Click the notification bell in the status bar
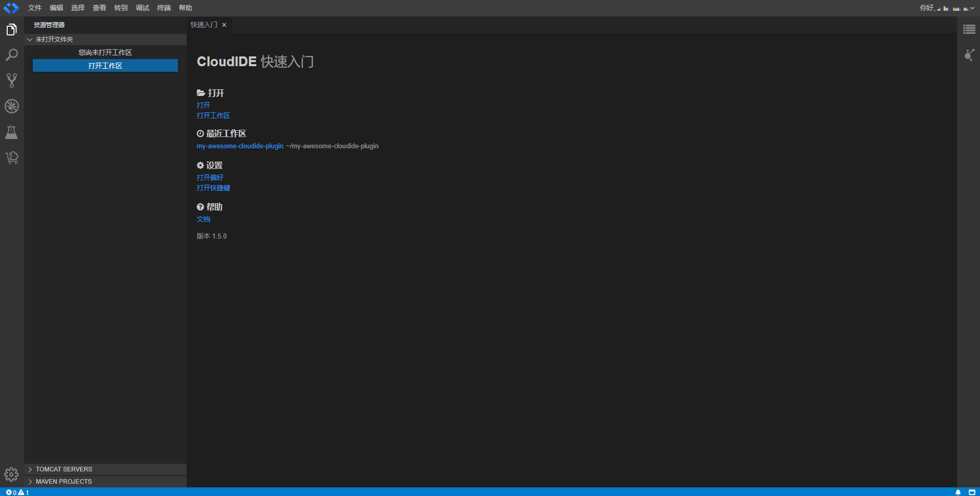This screenshot has width=980, height=496. [957, 492]
